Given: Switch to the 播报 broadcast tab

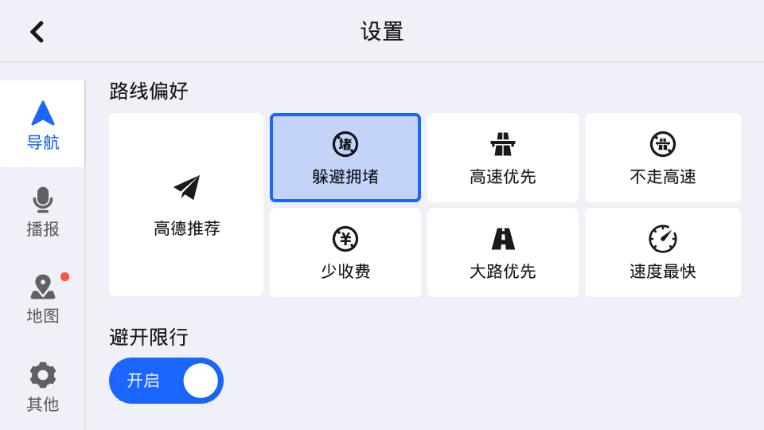Looking at the screenshot, I should tap(43, 213).
